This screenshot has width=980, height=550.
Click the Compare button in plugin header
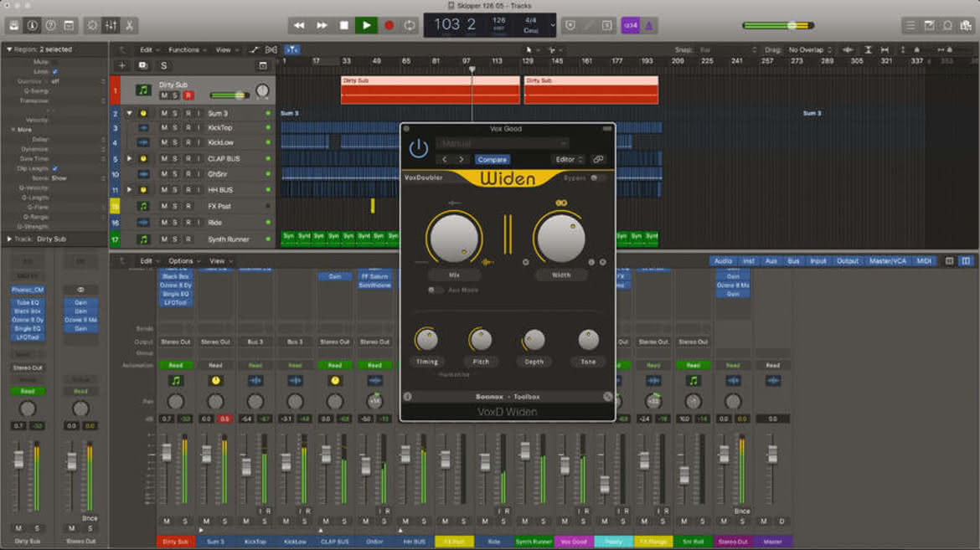click(x=492, y=159)
